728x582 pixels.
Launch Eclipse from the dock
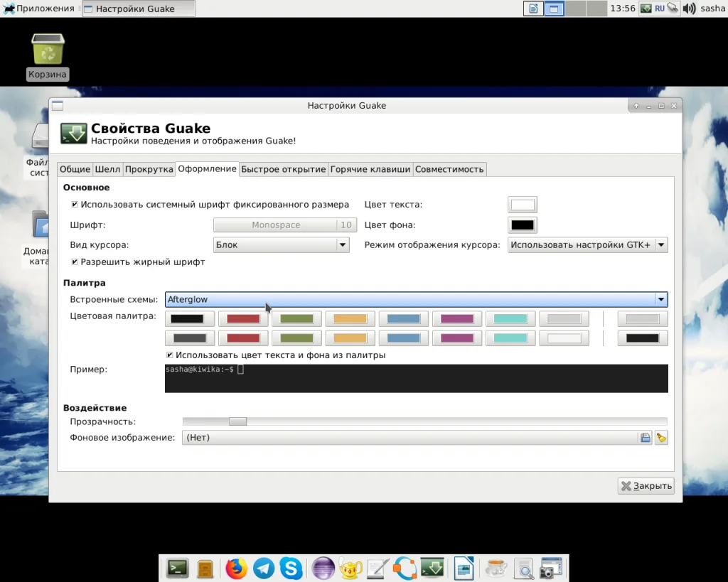tap(323, 568)
